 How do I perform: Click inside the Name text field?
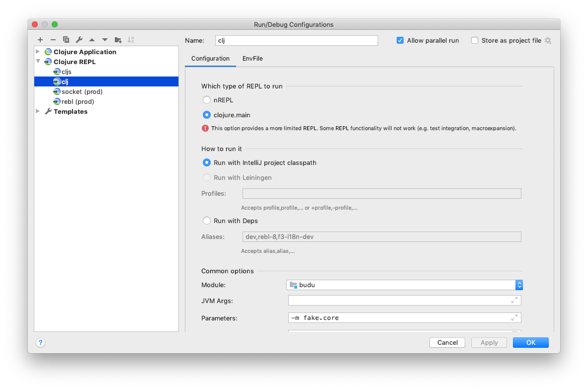296,40
